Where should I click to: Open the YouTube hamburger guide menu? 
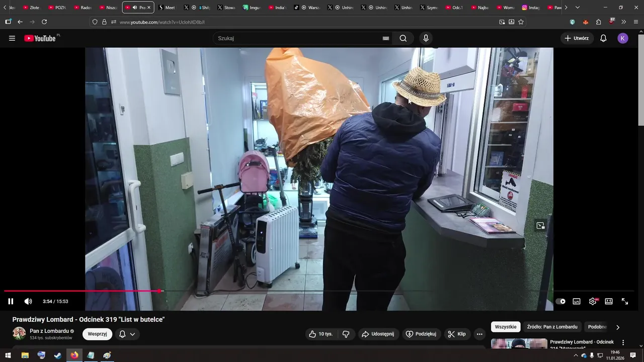(12, 38)
